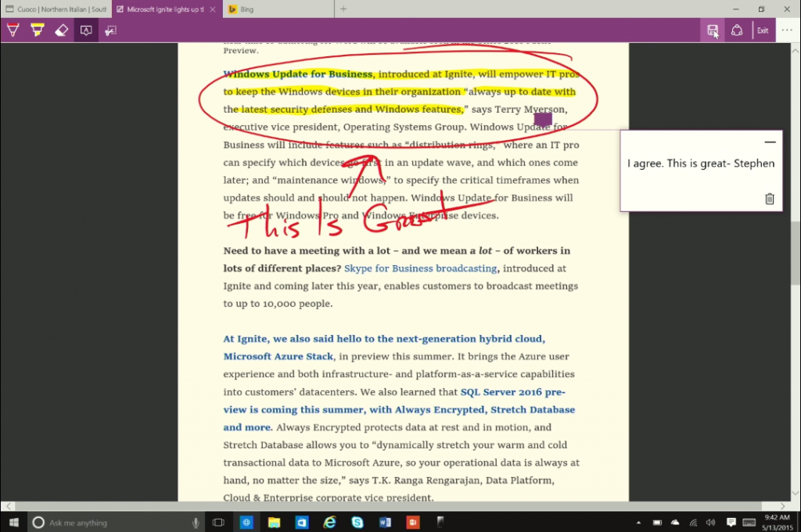Save the web note
The height and width of the screenshot is (532, 801).
(713, 31)
